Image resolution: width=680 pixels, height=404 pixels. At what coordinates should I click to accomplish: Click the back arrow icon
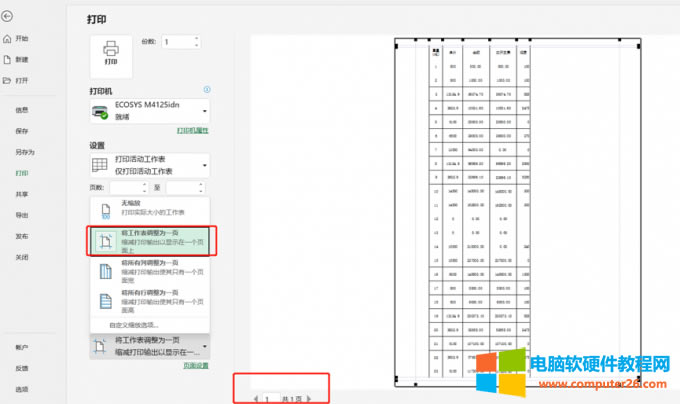pyautogui.click(x=7, y=16)
